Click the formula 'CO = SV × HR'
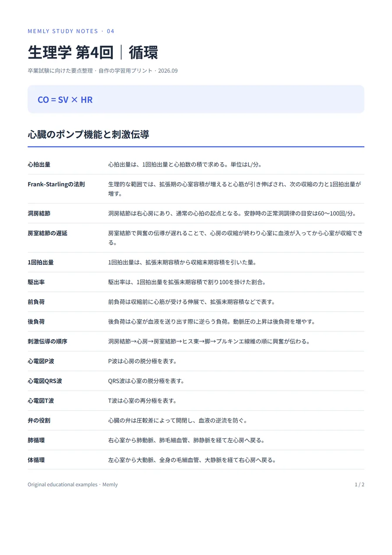The image size is (392, 555). coord(65,100)
